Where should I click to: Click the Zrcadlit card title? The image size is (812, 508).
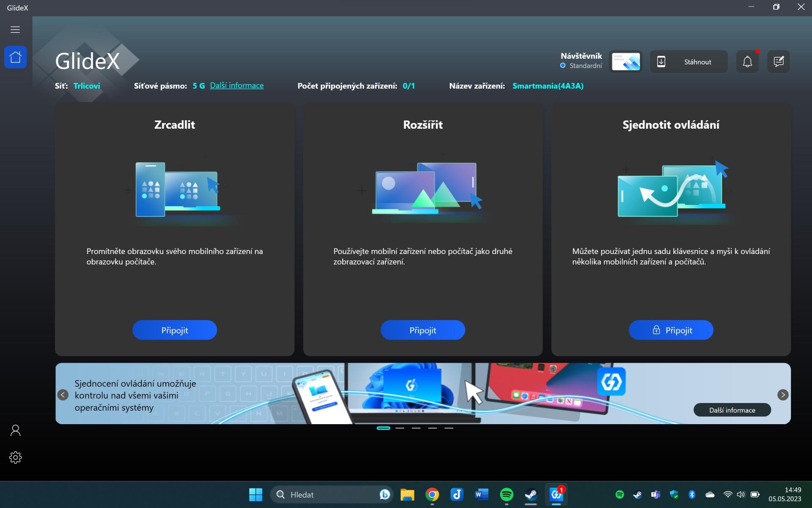(x=175, y=124)
